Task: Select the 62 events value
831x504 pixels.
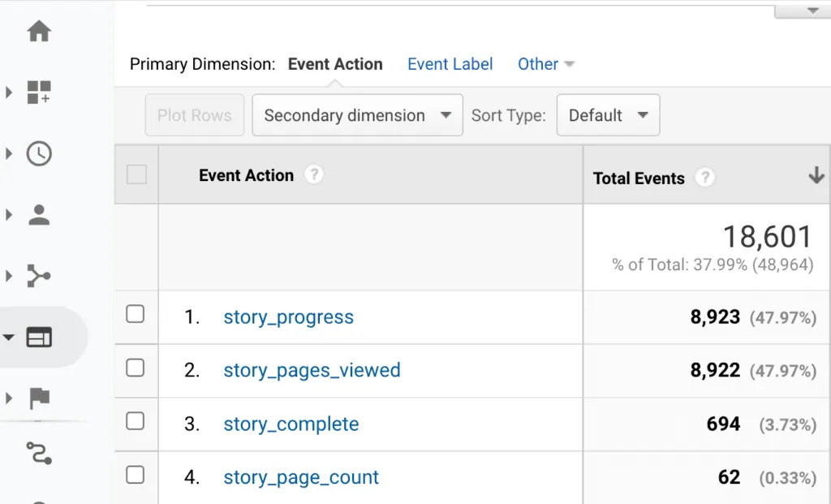Action: click(730, 477)
